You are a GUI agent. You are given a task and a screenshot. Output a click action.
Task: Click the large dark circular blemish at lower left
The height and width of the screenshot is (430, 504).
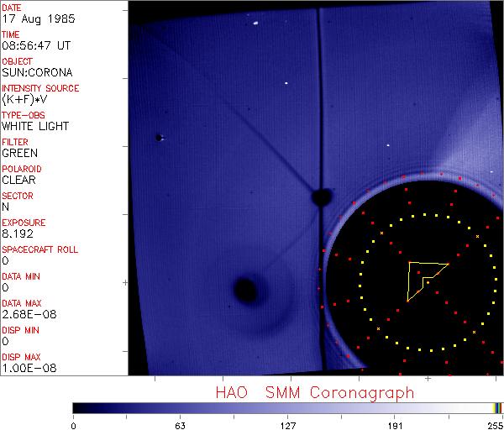(245, 291)
